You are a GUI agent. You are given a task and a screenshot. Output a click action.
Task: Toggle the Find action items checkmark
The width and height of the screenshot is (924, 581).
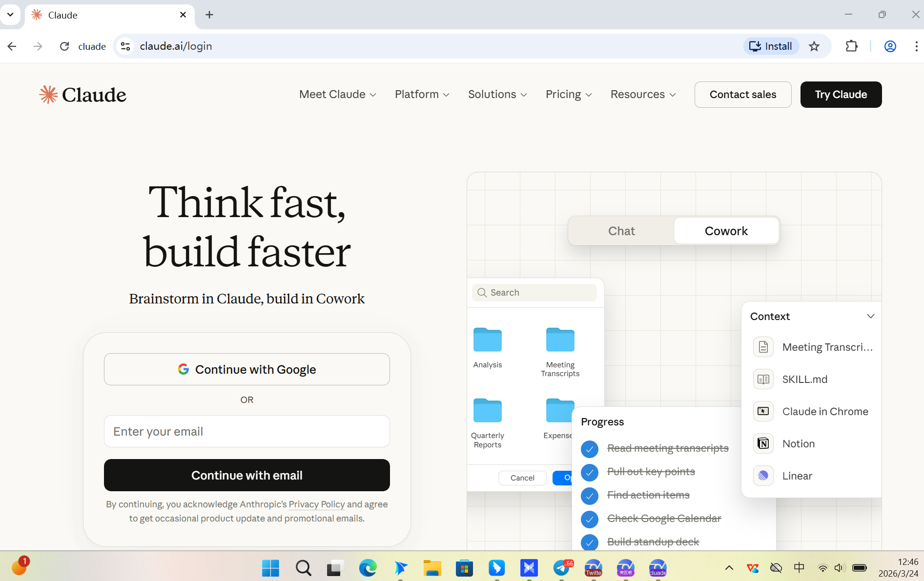click(590, 496)
